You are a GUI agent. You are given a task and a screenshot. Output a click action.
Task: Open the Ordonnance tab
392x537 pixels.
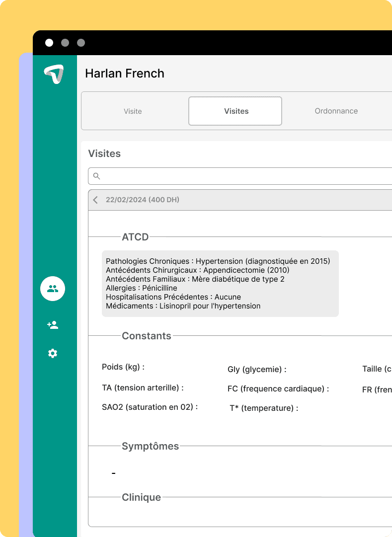336,111
